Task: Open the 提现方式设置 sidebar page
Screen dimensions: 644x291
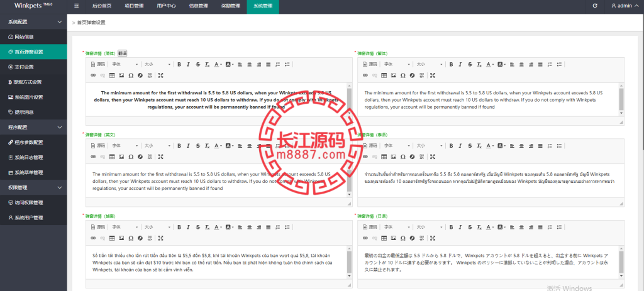Action: pos(33,82)
